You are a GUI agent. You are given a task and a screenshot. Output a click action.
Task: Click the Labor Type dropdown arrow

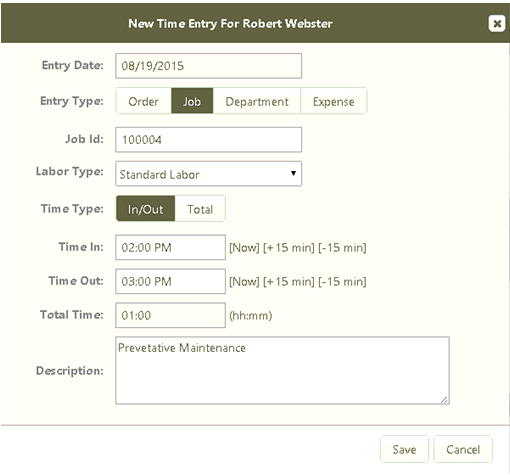click(293, 173)
